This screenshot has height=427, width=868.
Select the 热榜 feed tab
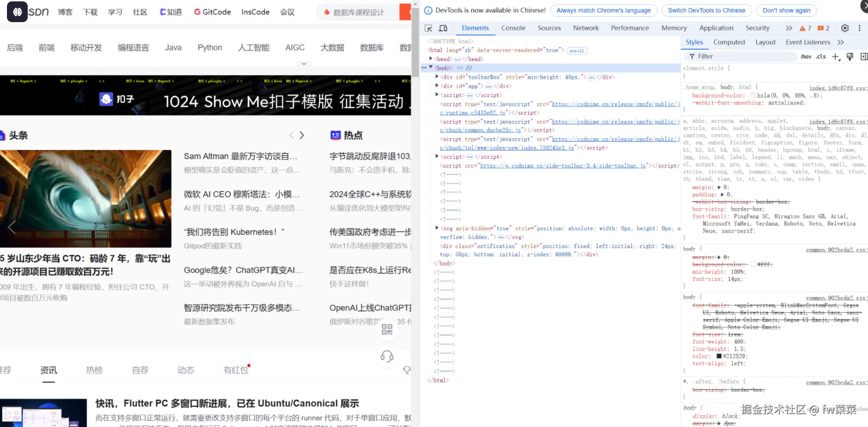click(94, 370)
